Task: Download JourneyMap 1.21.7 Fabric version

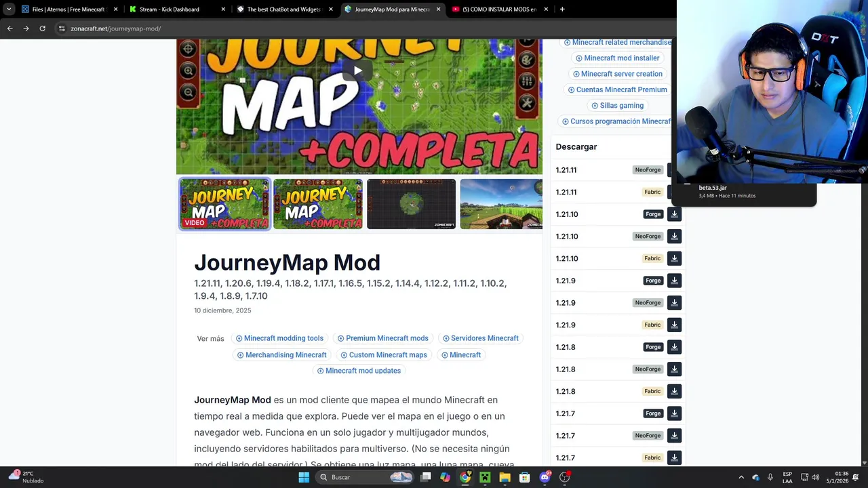Action: (x=674, y=457)
